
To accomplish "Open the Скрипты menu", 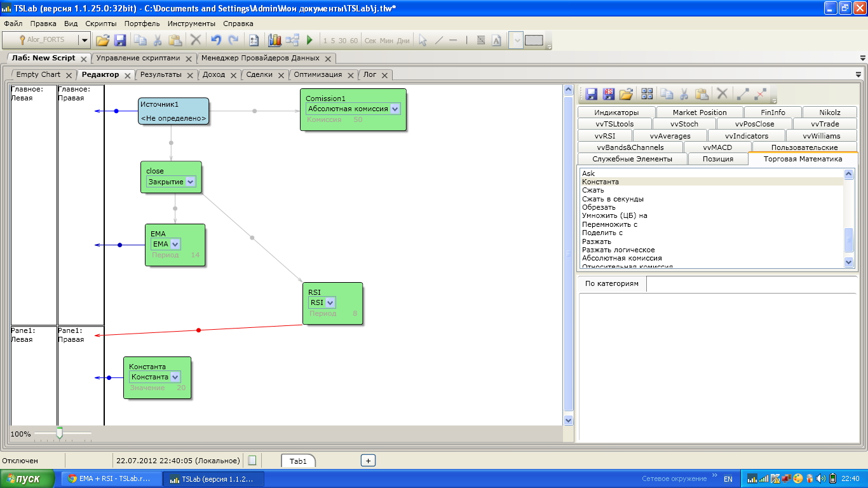I will [x=100, y=24].
